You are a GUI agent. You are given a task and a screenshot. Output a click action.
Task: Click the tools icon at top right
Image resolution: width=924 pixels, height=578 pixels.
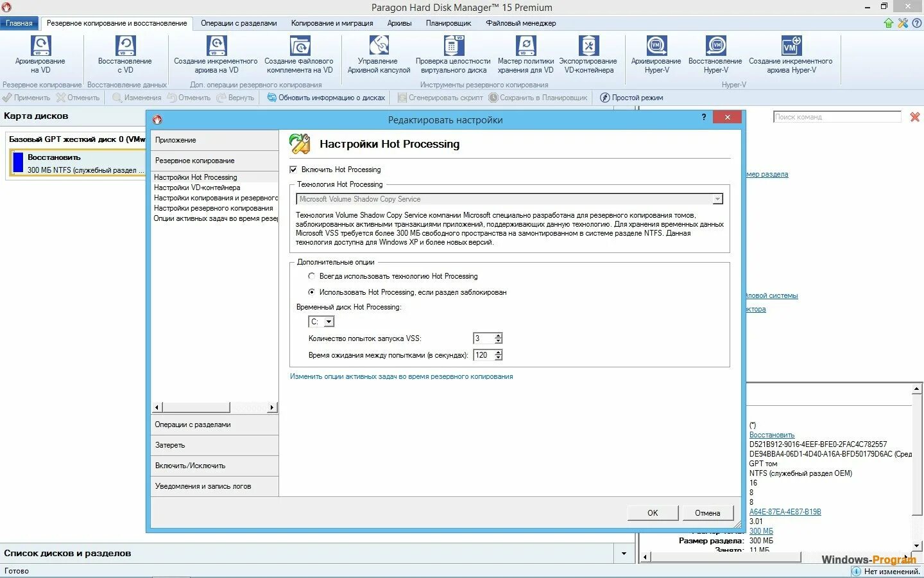pyautogui.click(x=903, y=23)
